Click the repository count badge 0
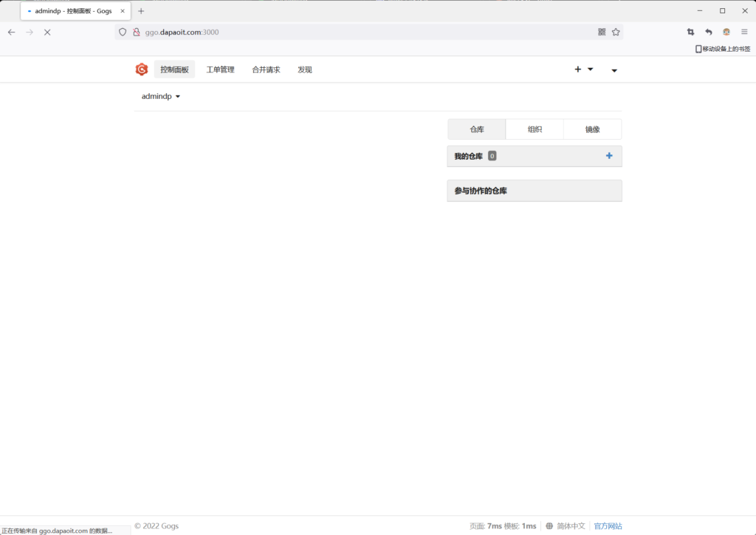This screenshot has width=756, height=535. [492, 156]
